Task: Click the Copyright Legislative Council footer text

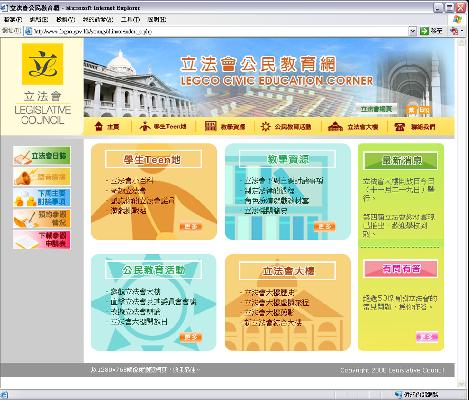Action: 392,370
